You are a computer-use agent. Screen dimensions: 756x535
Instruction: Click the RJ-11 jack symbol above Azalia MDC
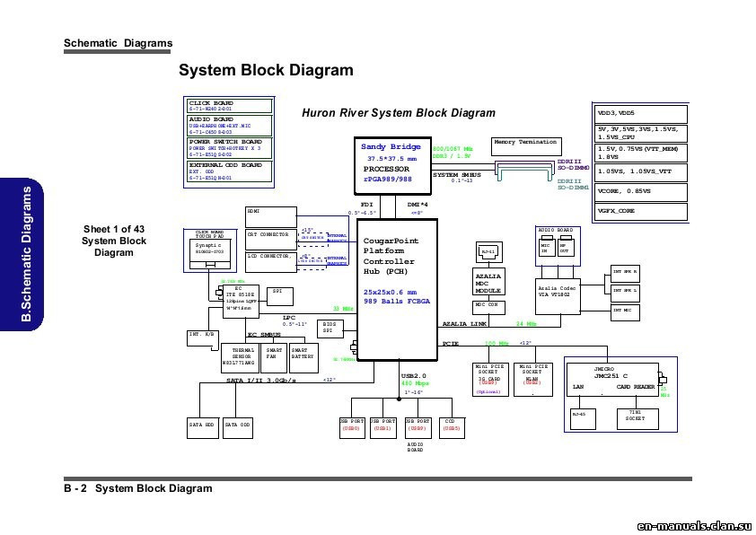click(x=489, y=252)
